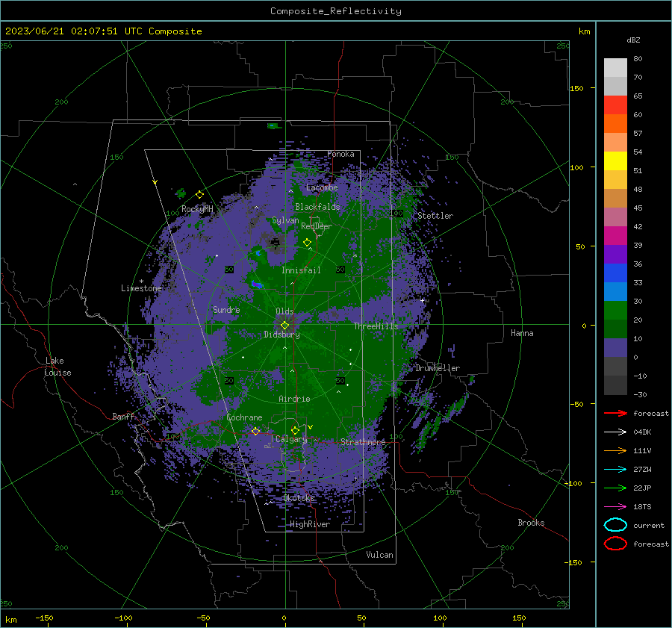This screenshot has height=628, width=672.
Task: Select the 54 dBZ yellow color swatch
Action: tap(615, 161)
